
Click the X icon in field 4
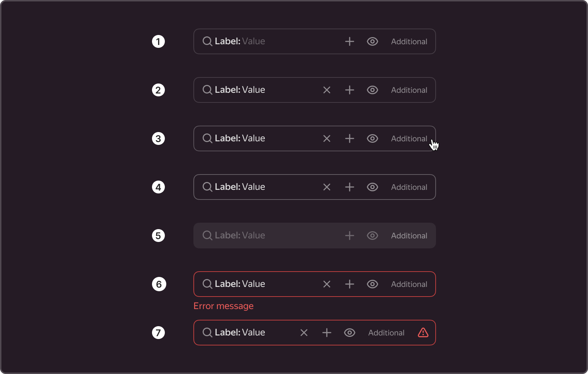tap(327, 187)
